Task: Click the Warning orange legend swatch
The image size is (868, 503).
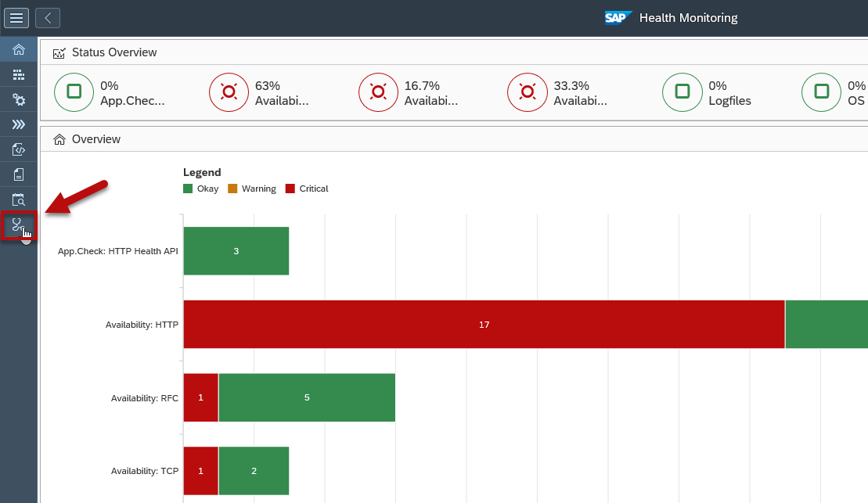Action: pos(232,189)
